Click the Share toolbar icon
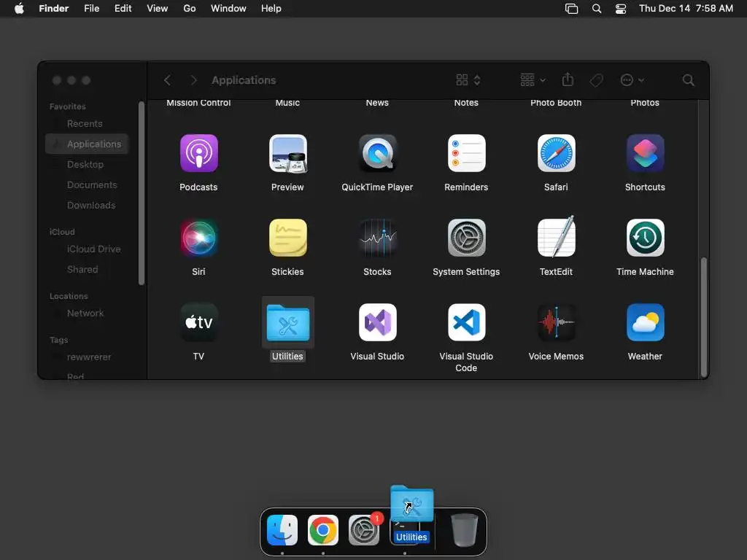The height and width of the screenshot is (560, 747). (568, 79)
